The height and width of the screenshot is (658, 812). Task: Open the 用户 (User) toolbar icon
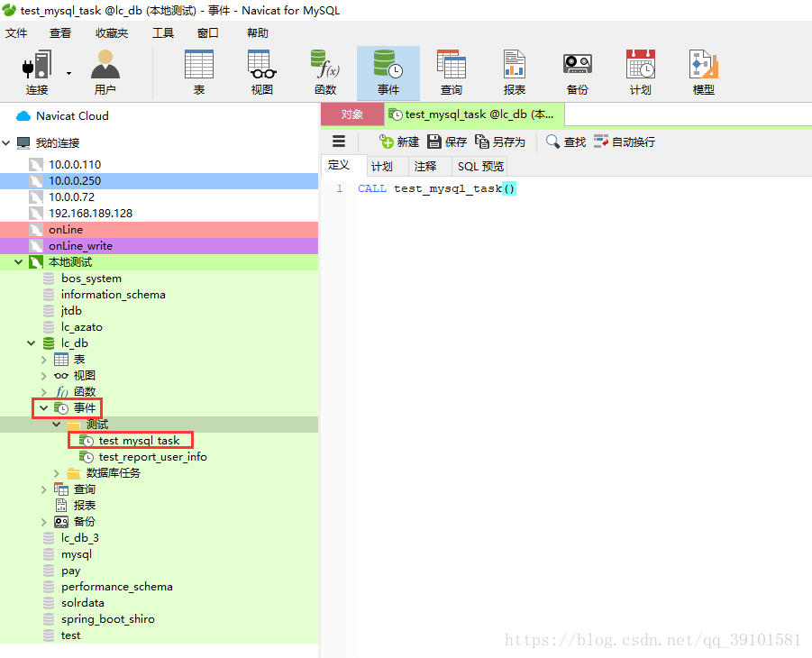coord(105,72)
